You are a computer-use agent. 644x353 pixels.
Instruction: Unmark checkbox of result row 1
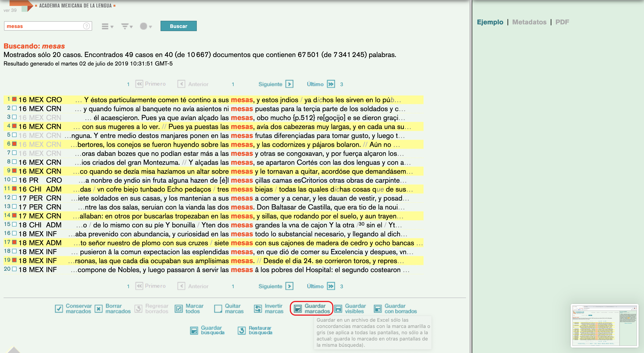[14, 99]
